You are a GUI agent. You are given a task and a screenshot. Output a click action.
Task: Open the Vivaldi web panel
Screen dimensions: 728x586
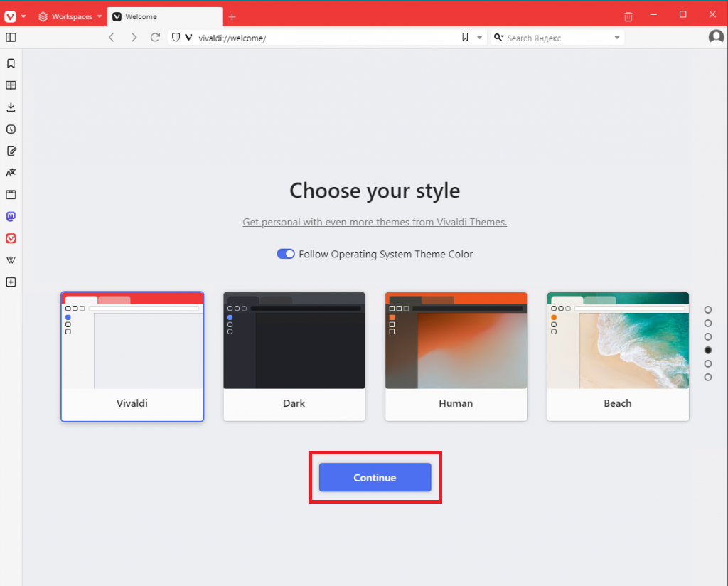pos(11,238)
